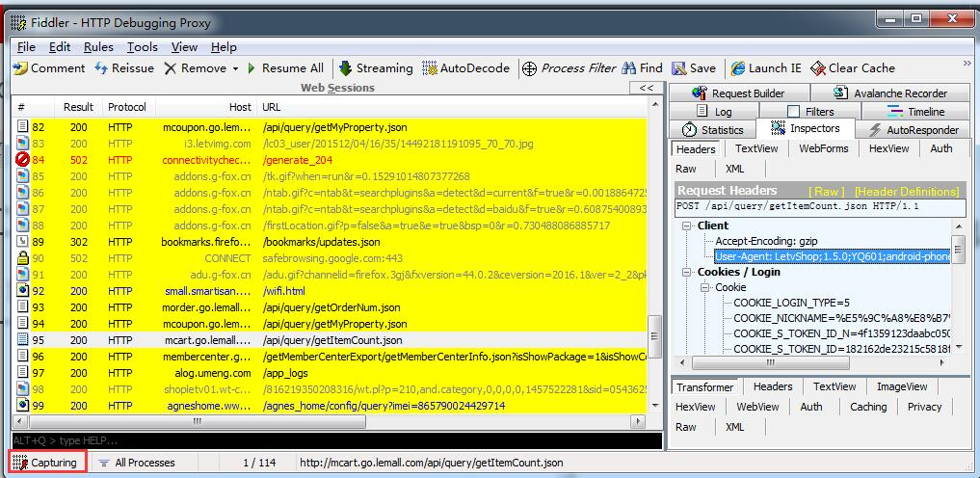This screenshot has width=980, height=478.
Task: Select session 92 /wifi.html icon
Action: click(22, 291)
